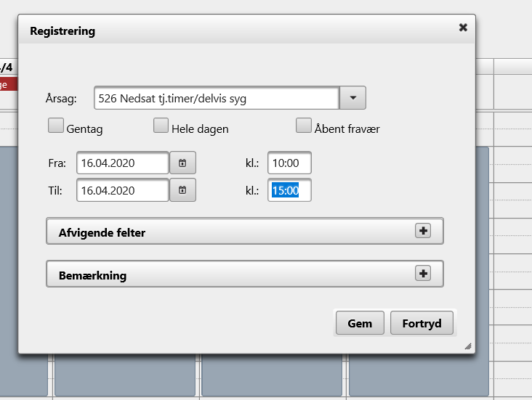Click the plus icon on Bemærkning
This screenshot has width=532, height=400.
(x=422, y=273)
